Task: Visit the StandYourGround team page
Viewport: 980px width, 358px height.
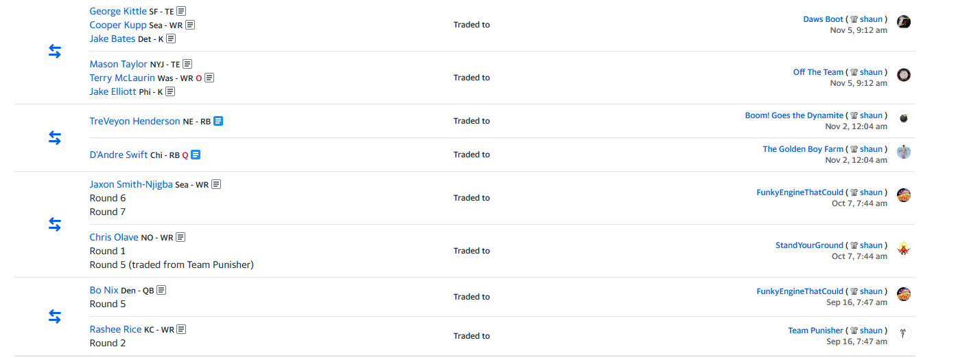Action: tap(809, 245)
